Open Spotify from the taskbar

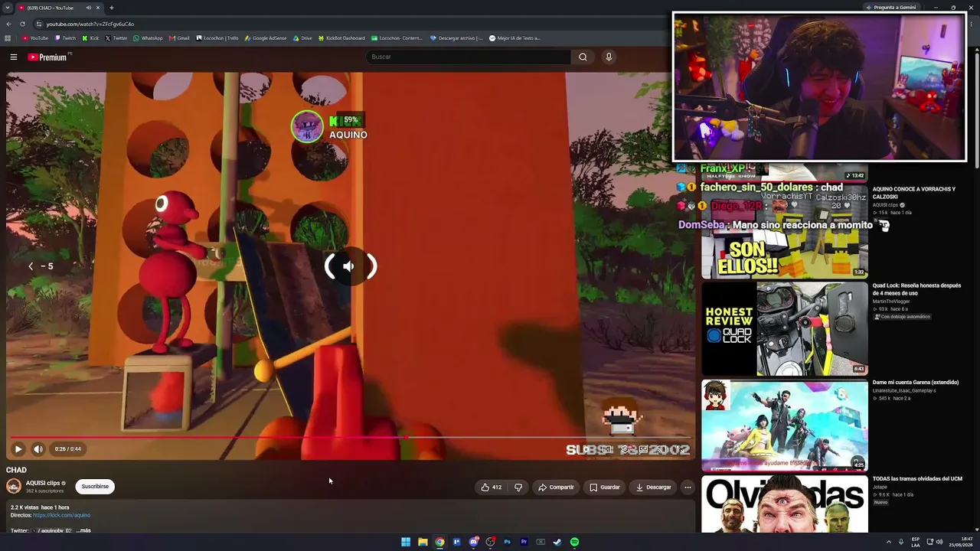click(574, 542)
